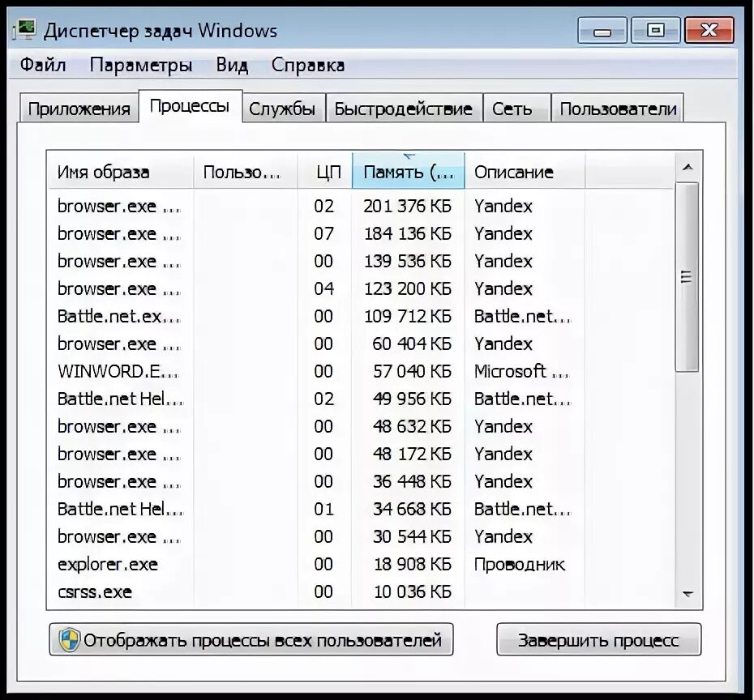Select browser.exe row using 184 136 КБ
The image size is (754, 700).
point(361,233)
